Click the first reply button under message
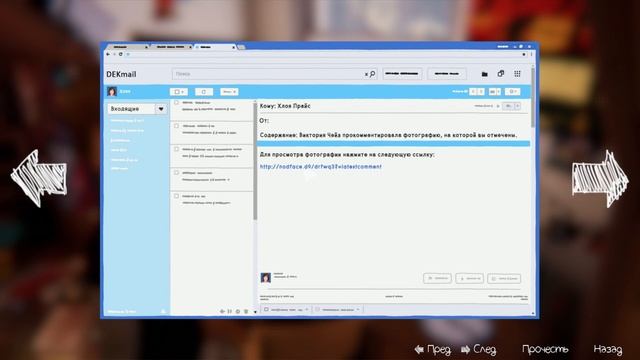Viewport: 640px width, 360px height. pyautogui.click(x=437, y=278)
